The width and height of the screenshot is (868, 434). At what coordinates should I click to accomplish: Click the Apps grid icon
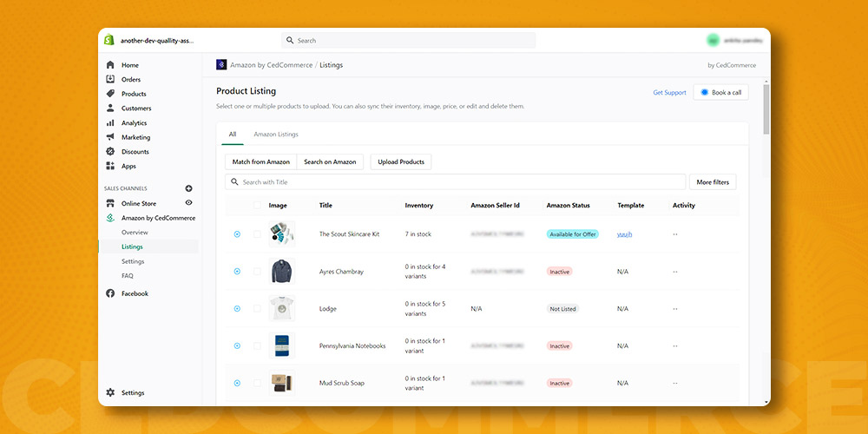110,166
